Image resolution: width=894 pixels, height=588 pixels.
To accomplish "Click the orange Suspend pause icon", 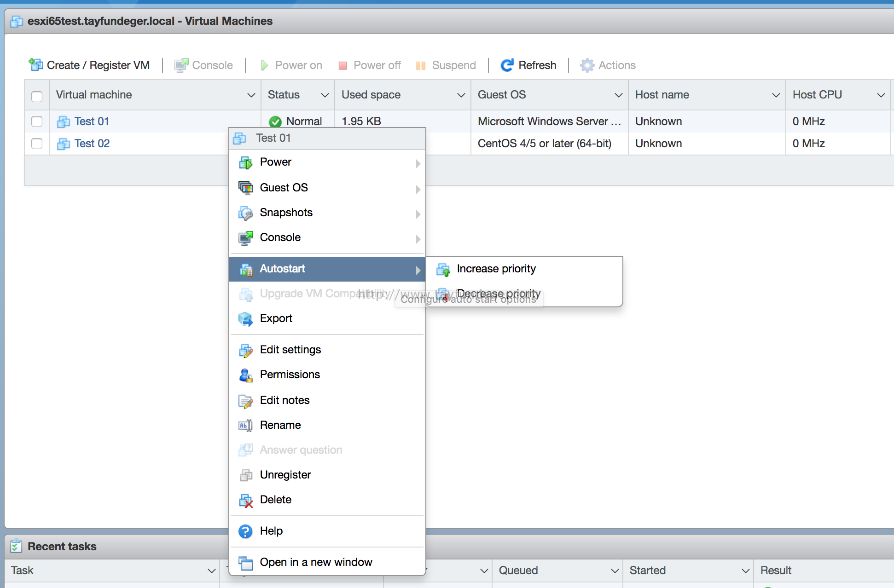I will pos(421,66).
